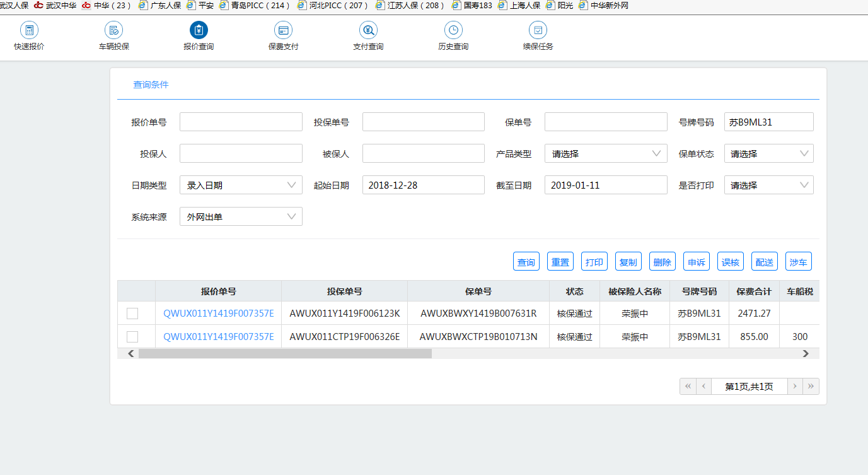
Task: Open the 日期类型 dropdown showing 录入日期
Action: coord(241,185)
